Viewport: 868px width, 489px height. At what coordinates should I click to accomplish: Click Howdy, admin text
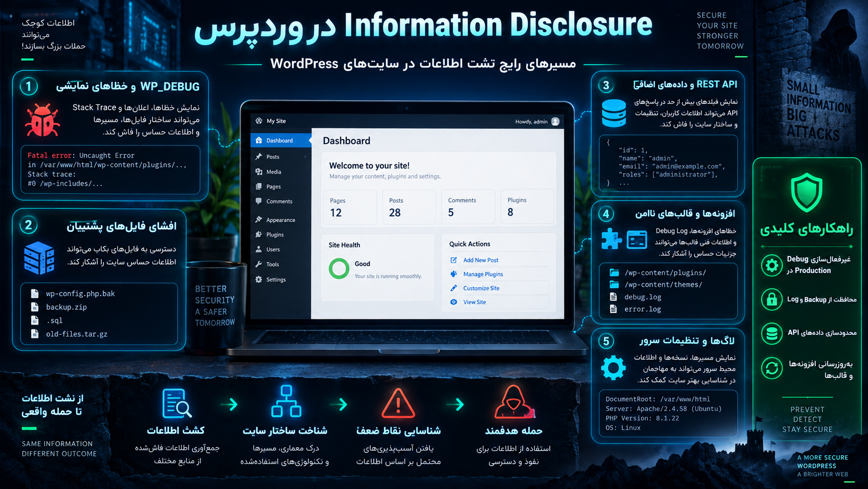(x=531, y=122)
